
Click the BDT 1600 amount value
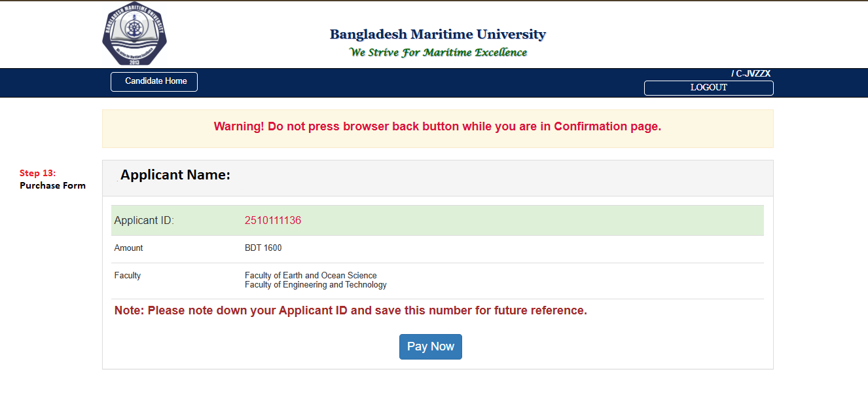coord(263,248)
